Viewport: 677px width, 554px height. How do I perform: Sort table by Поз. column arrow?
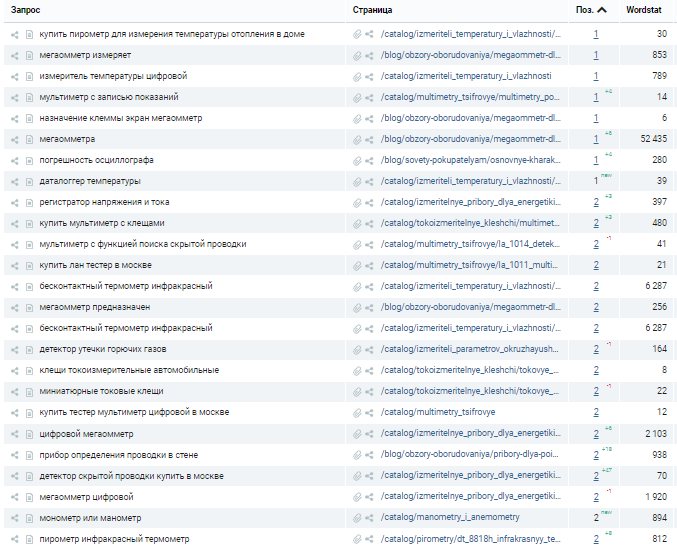pos(602,10)
